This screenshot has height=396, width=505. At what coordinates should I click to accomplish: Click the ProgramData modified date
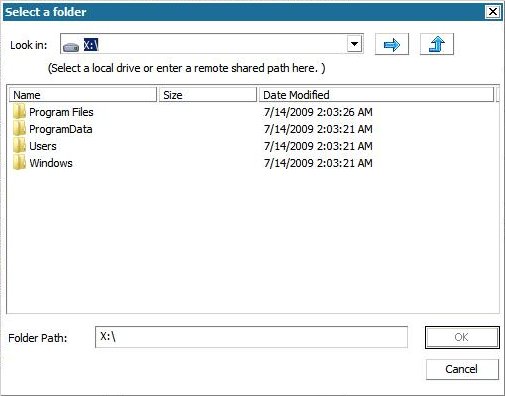pyautogui.click(x=318, y=129)
